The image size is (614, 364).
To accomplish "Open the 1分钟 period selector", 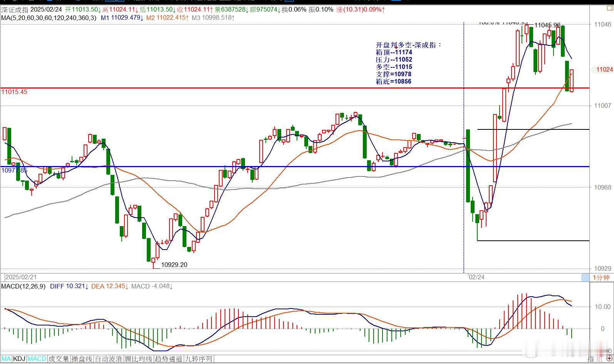I will pyautogui.click(x=601, y=277).
